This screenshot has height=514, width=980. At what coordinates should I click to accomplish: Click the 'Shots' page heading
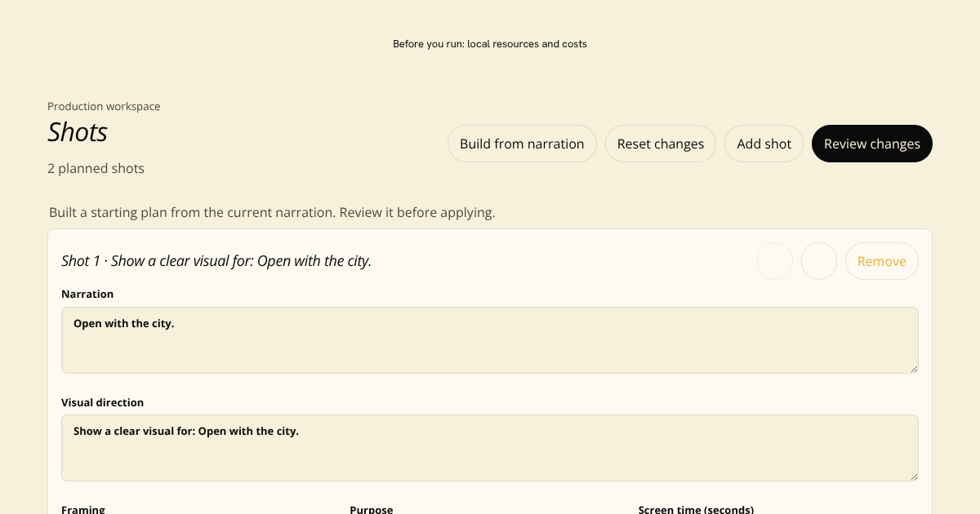coord(78,132)
